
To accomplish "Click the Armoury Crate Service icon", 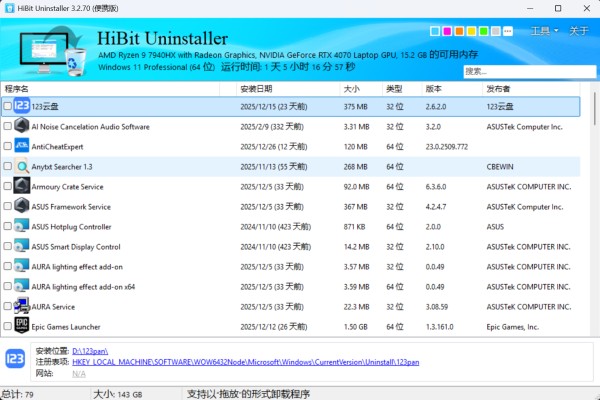I will (x=22, y=186).
